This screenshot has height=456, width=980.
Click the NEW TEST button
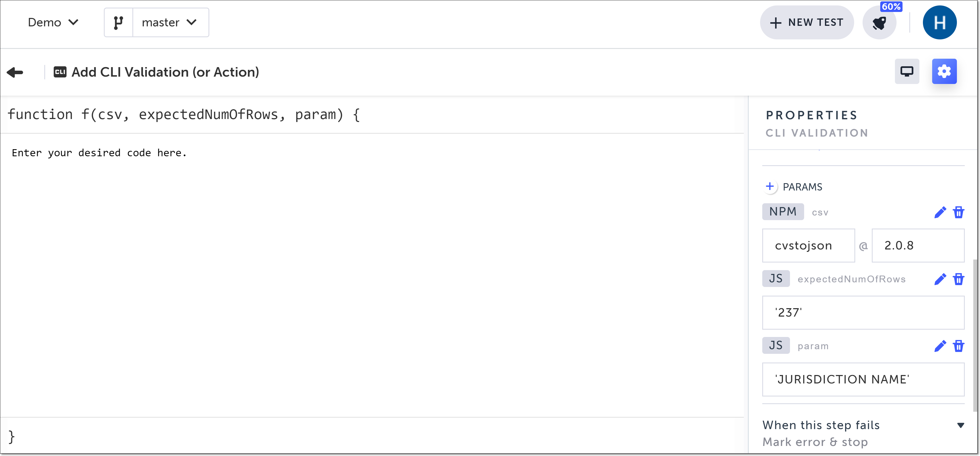[x=807, y=23]
